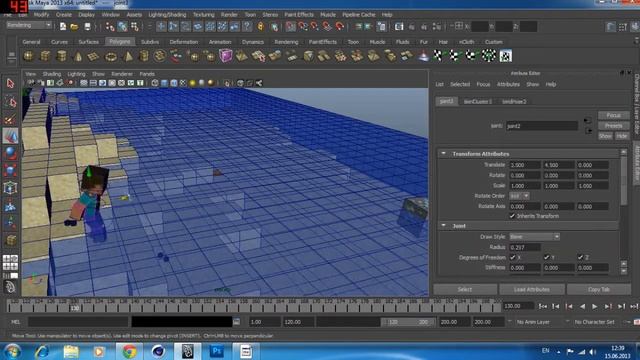Open the Create menu
The image size is (640, 360).
[64, 15]
